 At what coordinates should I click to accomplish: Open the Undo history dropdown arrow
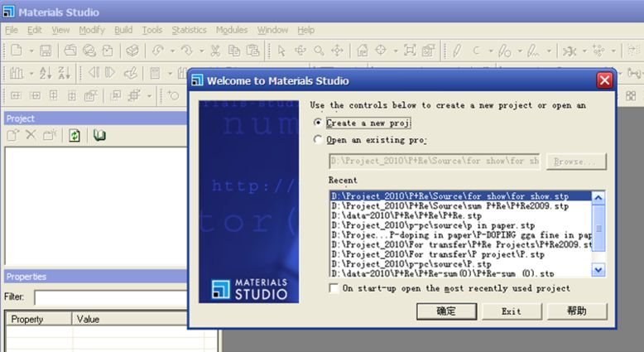click(x=172, y=51)
